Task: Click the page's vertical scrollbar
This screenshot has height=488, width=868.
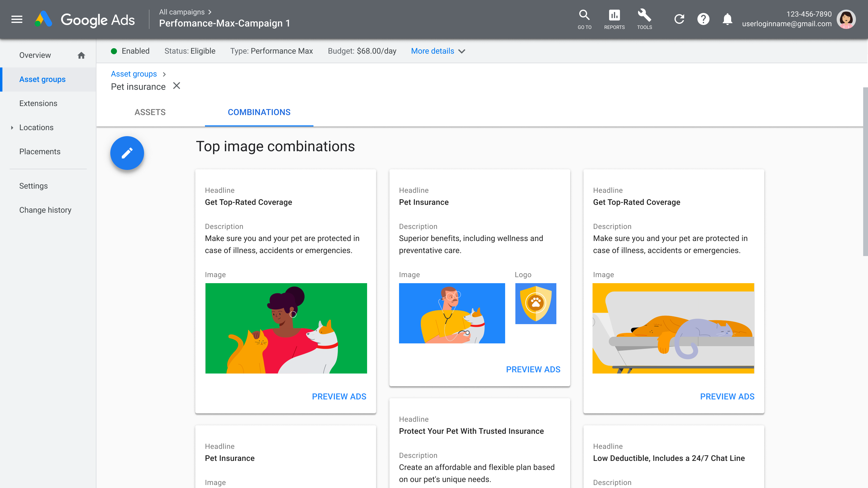Action: pos(865,172)
